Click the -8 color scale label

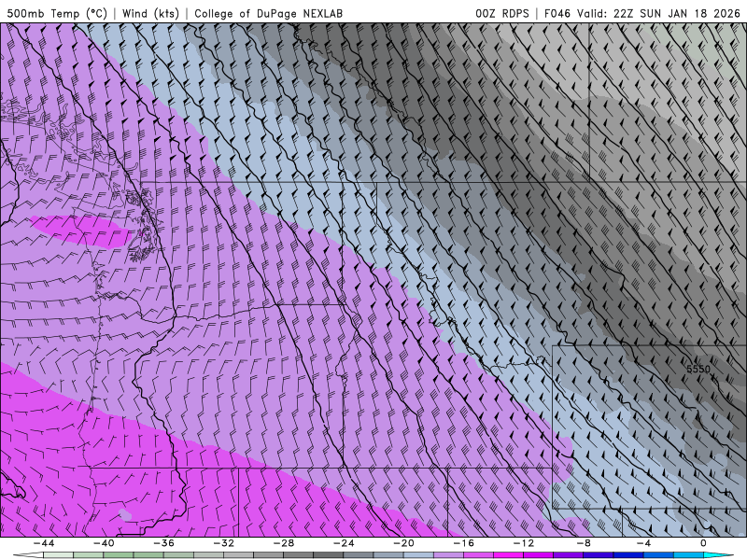[585, 543]
